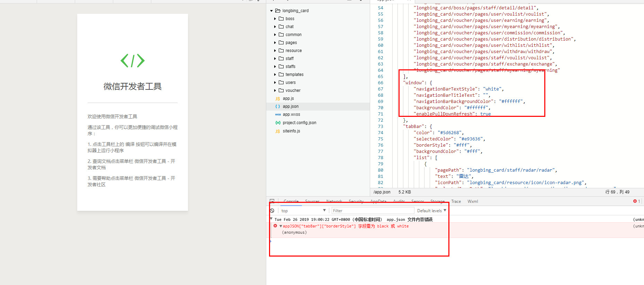
Task: Switch to the Audits tab
Action: [x=399, y=201]
